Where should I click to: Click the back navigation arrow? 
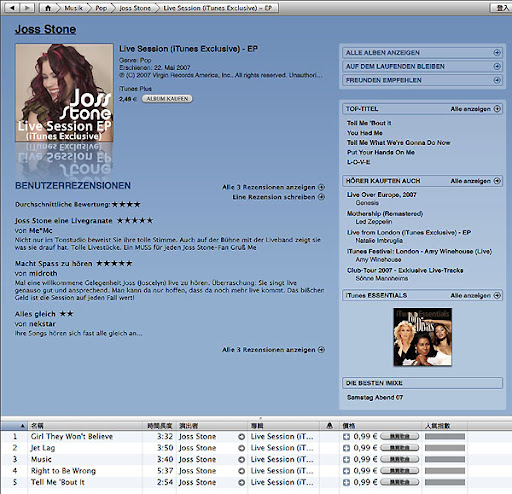[x=12, y=8]
